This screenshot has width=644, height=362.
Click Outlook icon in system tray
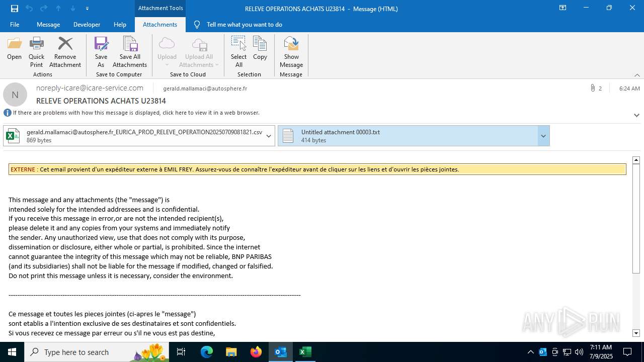click(x=543, y=352)
